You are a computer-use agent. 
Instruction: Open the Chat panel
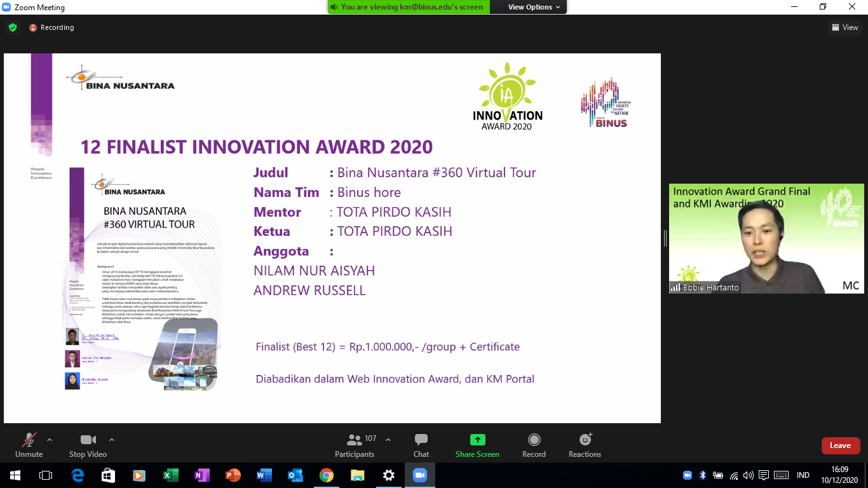tap(421, 445)
